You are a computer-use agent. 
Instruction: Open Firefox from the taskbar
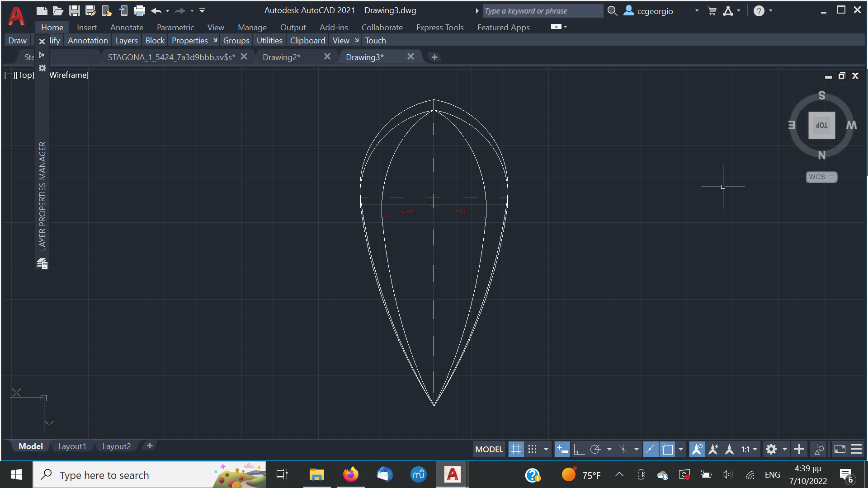coord(350,474)
